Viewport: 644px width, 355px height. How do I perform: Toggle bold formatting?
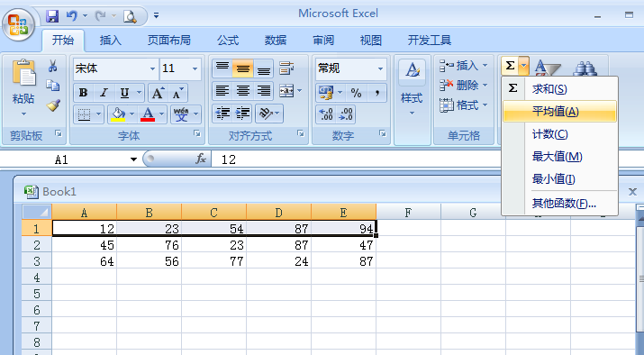[84, 93]
